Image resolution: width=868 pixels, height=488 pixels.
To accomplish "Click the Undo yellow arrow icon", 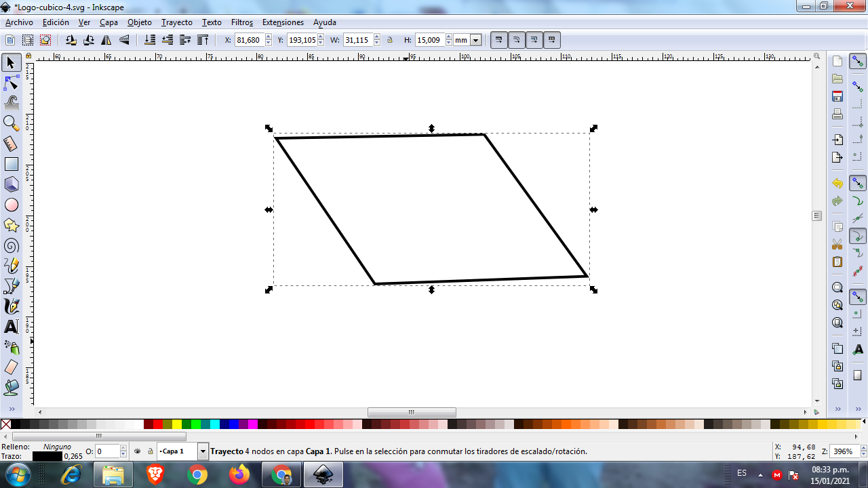I will [x=837, y=184].
